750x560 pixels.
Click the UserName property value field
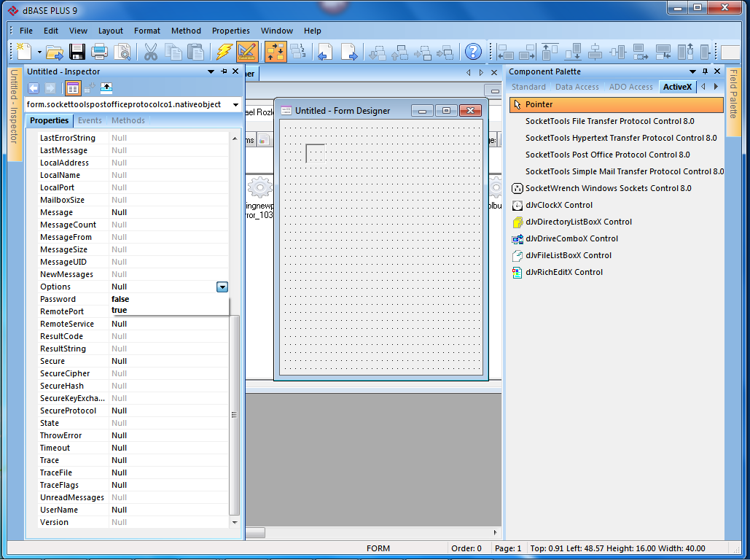point(169,510)
